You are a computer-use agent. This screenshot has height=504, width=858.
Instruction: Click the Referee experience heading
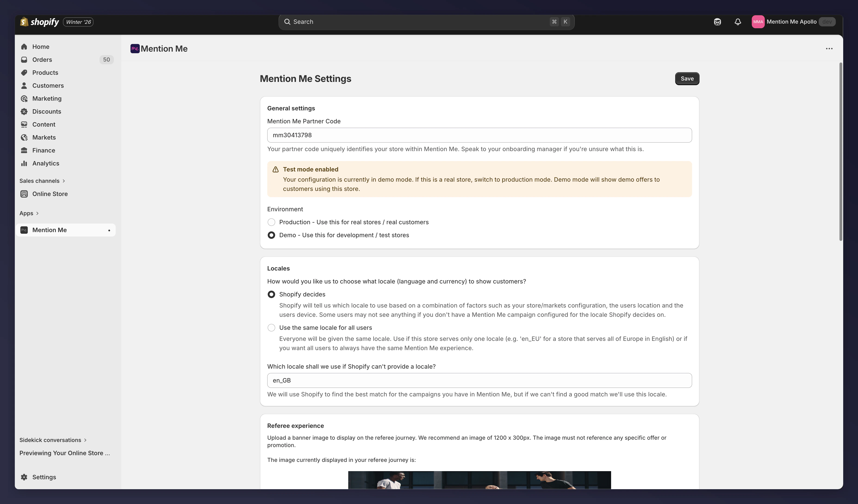(x=295, y=426)
